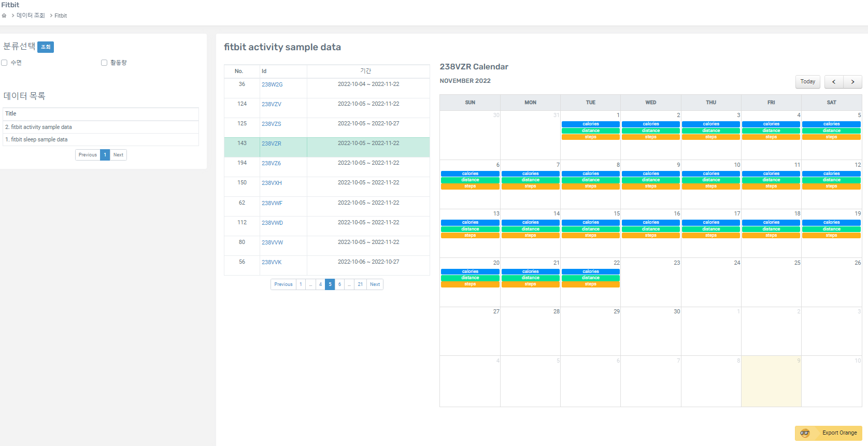This screenshot has height=446, width=868.
Task: Check the 활동량 checkbox
Action: (104, 63)
